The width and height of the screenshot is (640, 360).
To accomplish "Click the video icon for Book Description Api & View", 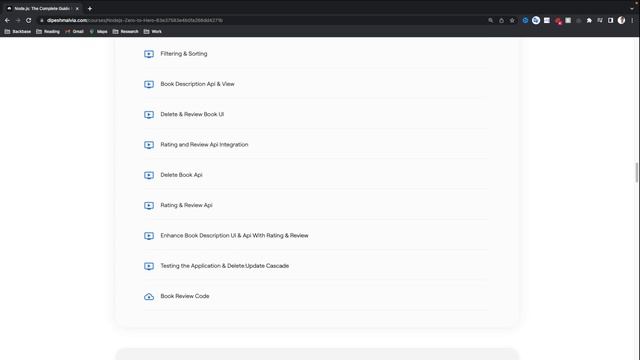I will [x=149, y=84].
